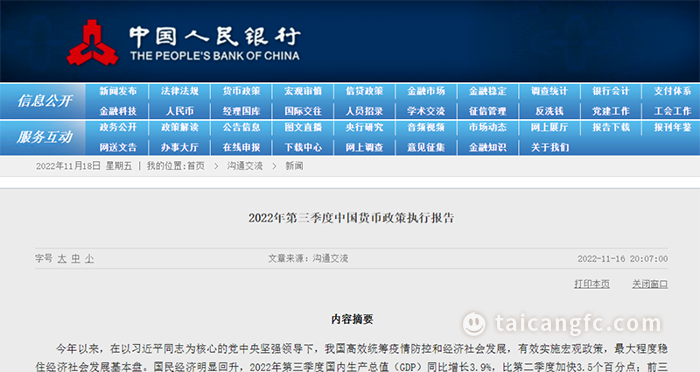Open 金融稳定 menu item

point(488,91)
